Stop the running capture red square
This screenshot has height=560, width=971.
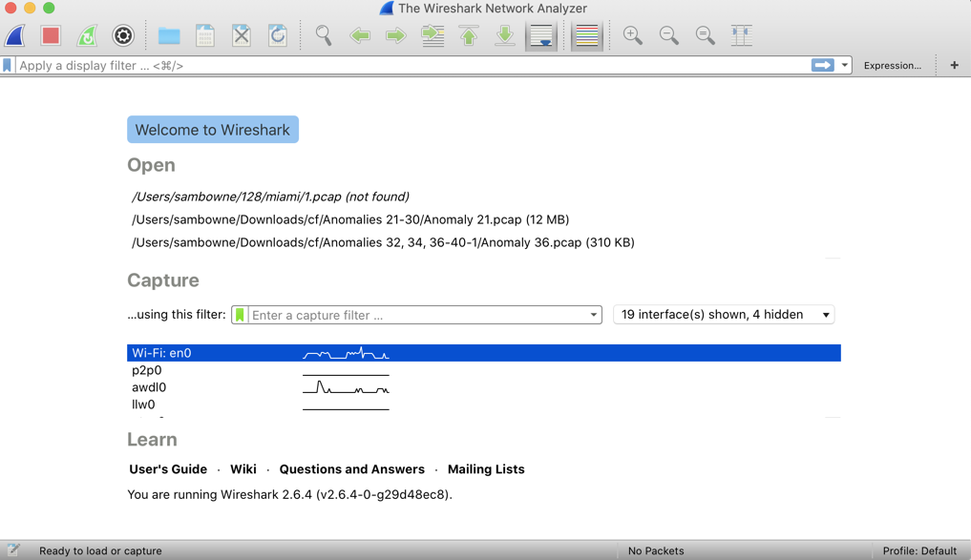point(51,35)
